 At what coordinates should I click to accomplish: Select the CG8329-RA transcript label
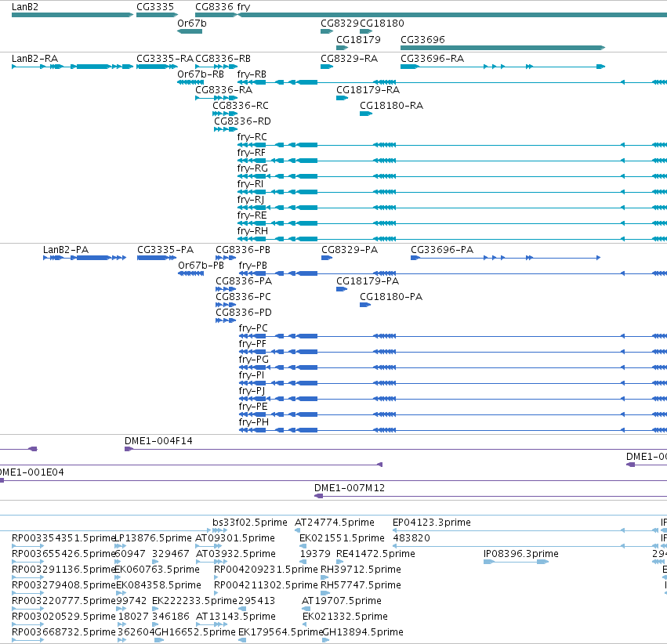pyautogui.click(x=350, y=59)
